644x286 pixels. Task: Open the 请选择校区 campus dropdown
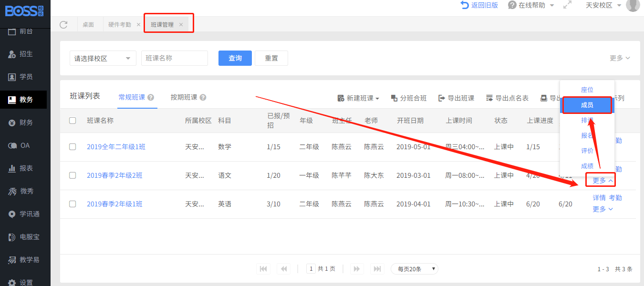(103, 58)
